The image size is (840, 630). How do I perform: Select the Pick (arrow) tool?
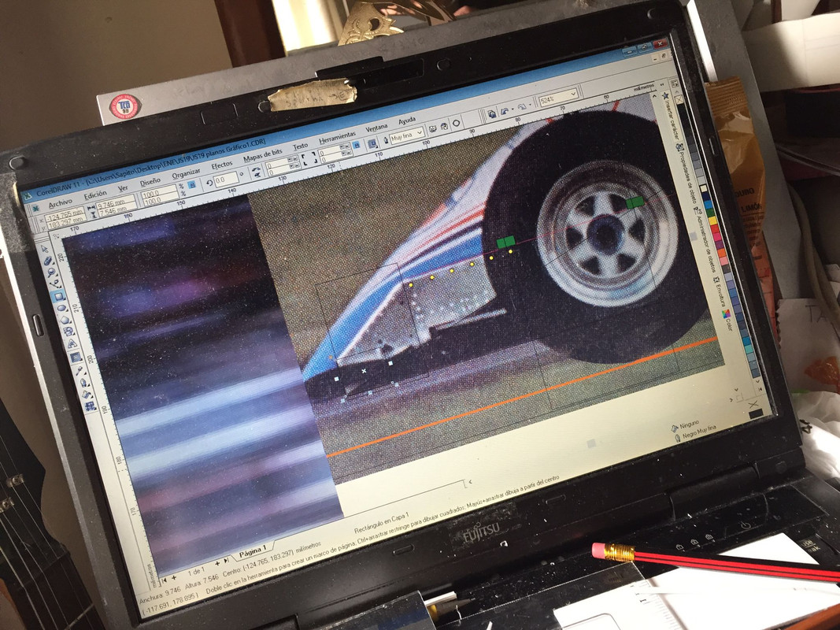pyautogui.click(x=44, y=249)
